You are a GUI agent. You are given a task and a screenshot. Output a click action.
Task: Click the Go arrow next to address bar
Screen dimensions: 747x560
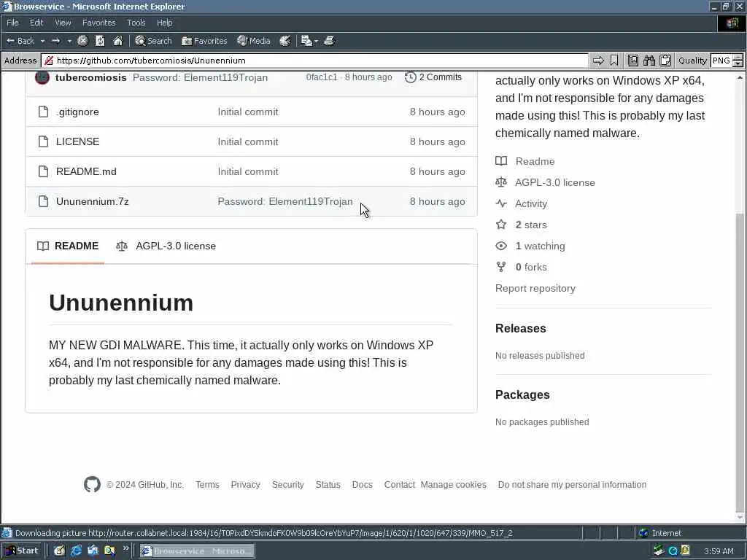pos(598,61)
